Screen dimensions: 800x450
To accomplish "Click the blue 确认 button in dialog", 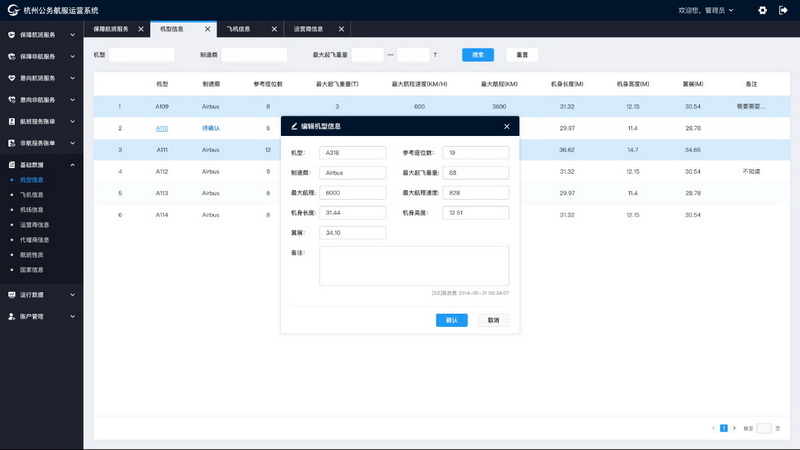I will pyautogui.click(x=451, y=320).
